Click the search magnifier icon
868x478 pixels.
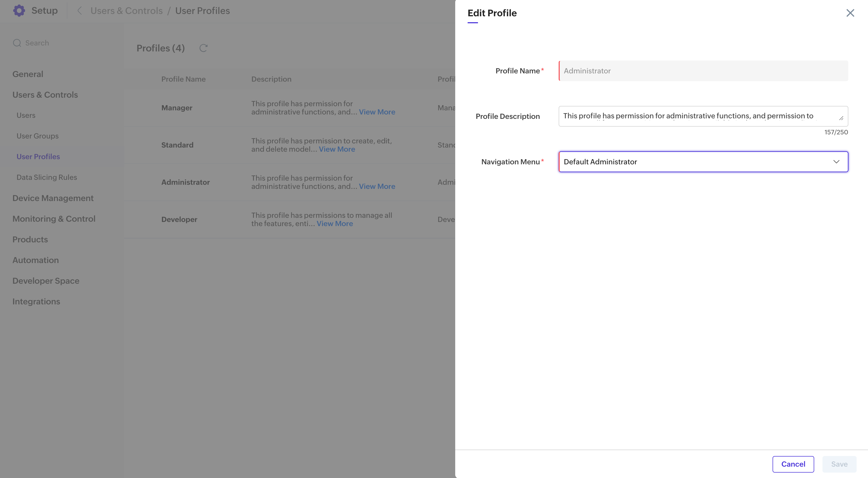17,43
